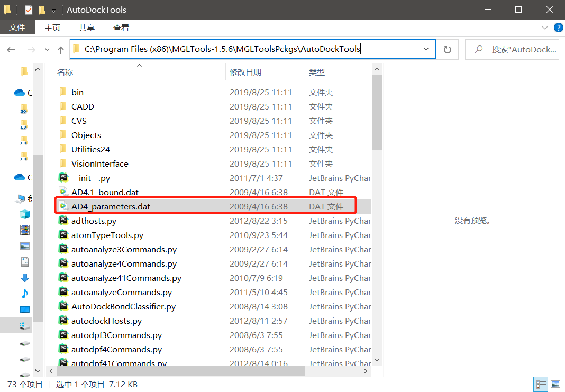Viewport: 565px width, 392px height.
Task: Switch to large icons view layout
Action: (x=555, y=385)
